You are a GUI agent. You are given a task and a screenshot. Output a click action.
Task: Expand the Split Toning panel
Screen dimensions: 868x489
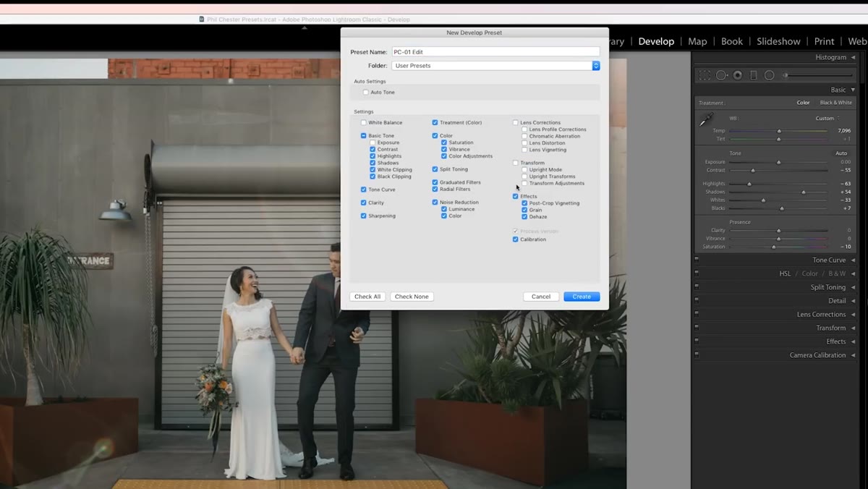click(854, 287)
